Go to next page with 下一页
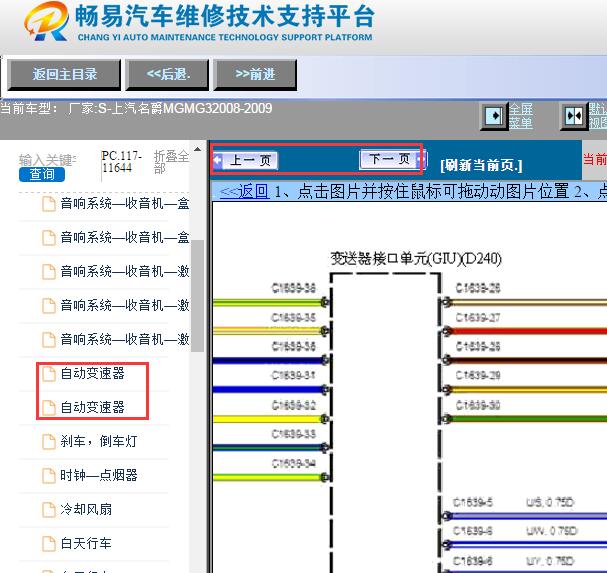 393,159
